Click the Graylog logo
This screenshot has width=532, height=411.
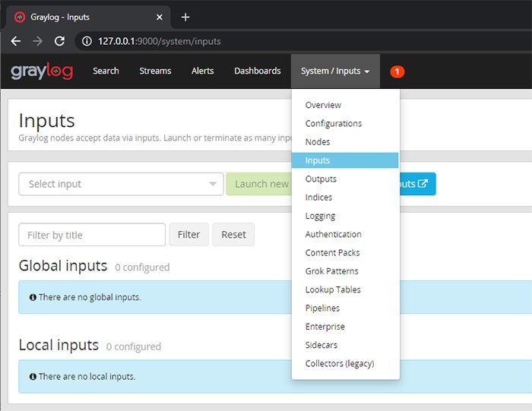click(41, 71)
